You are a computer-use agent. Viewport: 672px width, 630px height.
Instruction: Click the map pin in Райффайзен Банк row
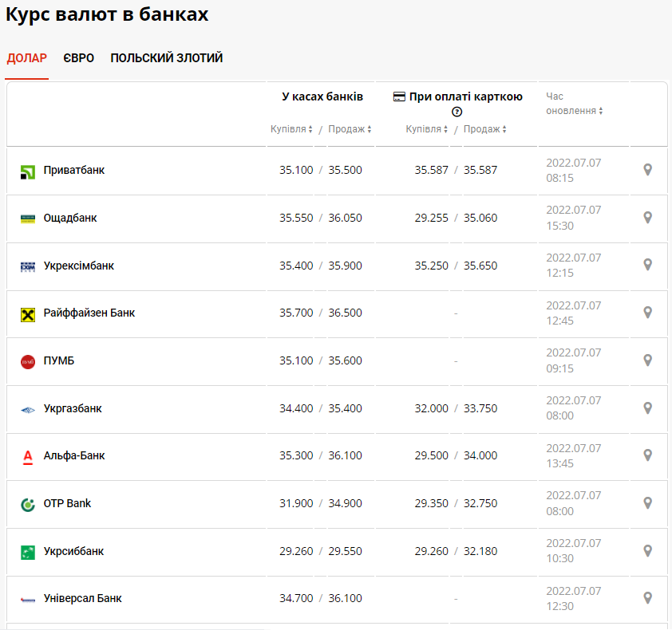click(x=648, y=313)
